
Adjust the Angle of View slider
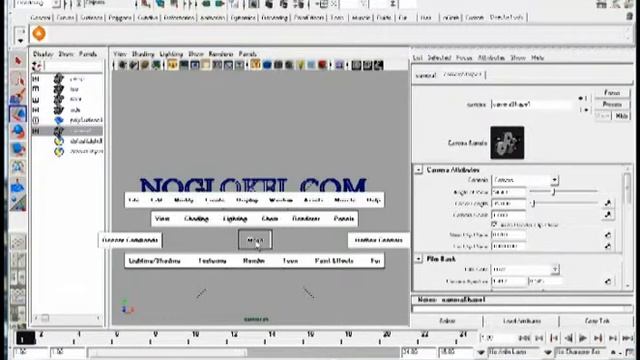pyautogui.click(x=563, y=191)
